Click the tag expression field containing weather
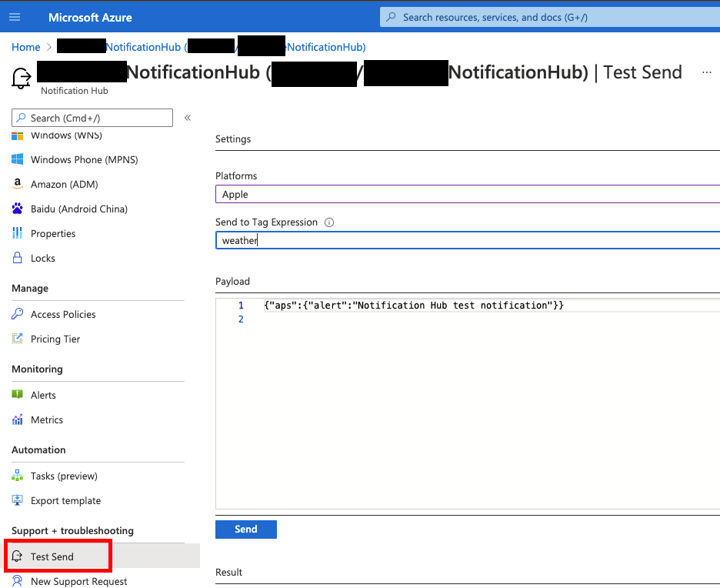The width and height of the screenshot is (720, 588). tap(468, 240)
